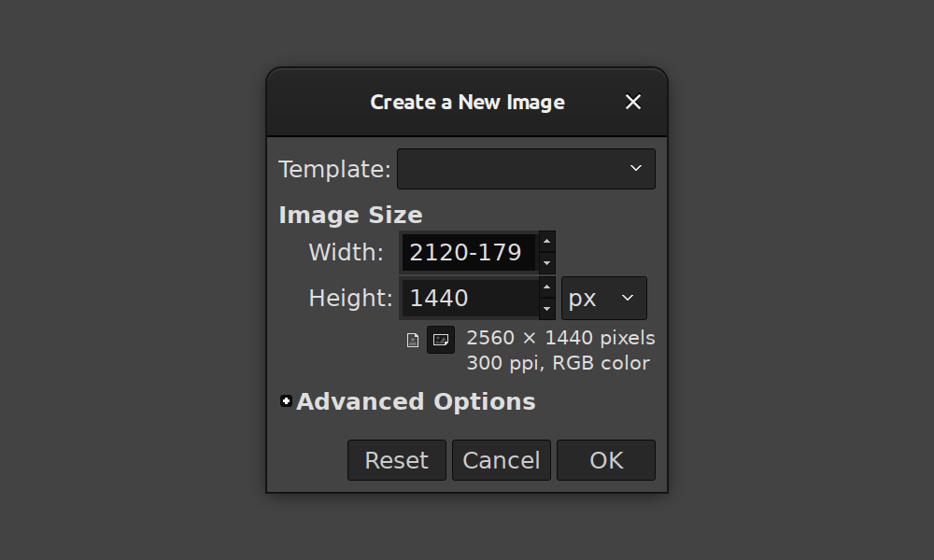Click the empty Template combo box field
The width and height of the screenshot is (934, 560).
point(514,169)
